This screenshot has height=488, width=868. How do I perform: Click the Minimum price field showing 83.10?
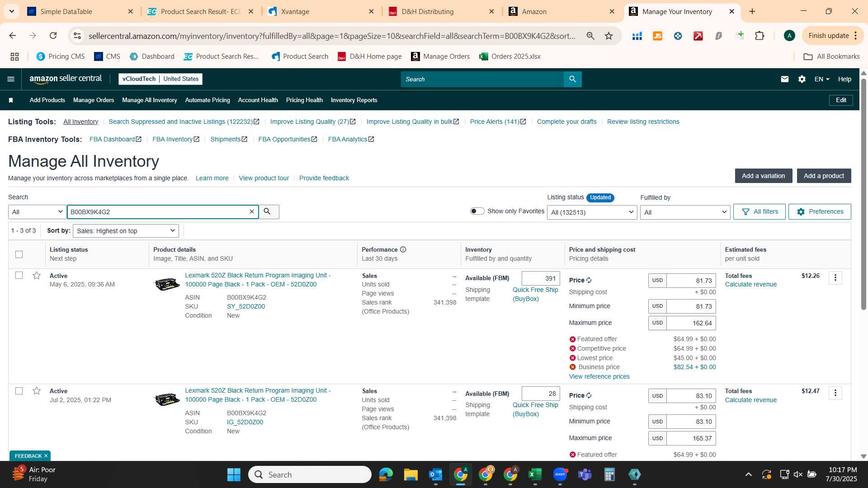pos(691,422)
